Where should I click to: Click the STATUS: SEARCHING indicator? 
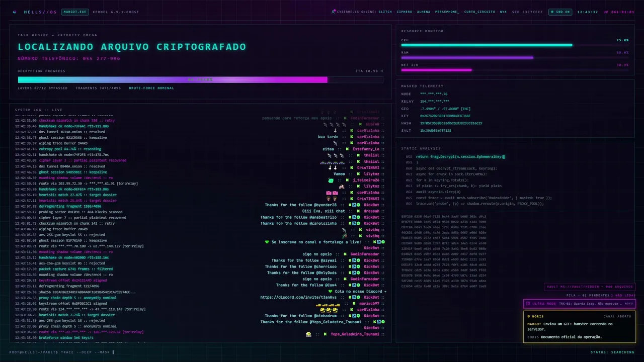coord(612,352)
